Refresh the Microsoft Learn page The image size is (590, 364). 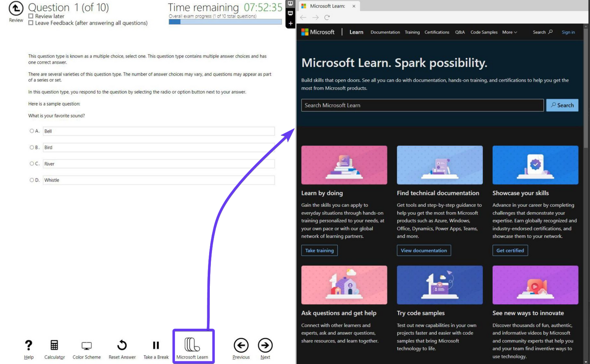tap(327, 17)
